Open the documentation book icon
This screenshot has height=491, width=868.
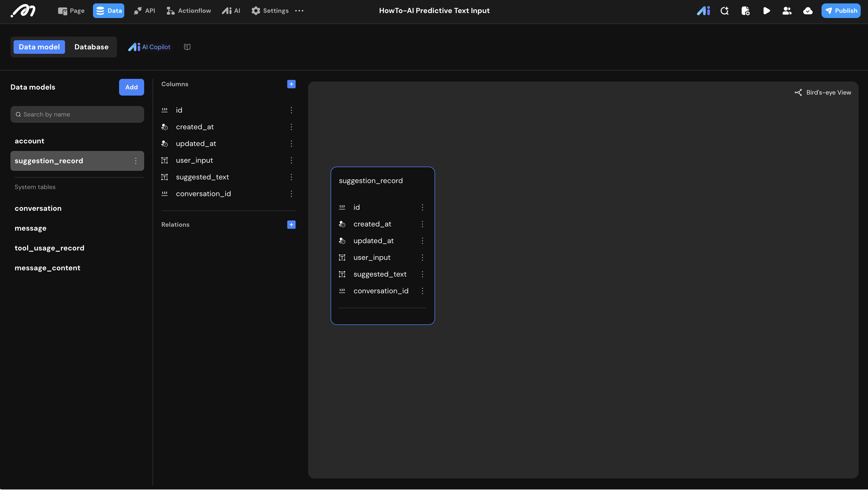[x=187, y=47]
